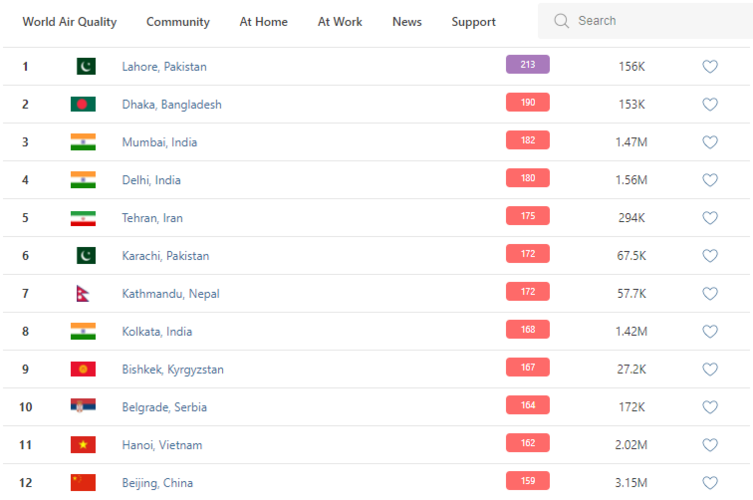
Task: Favorite Lahore, Pakistan with heart icon
Action: [x=710, y=67]
